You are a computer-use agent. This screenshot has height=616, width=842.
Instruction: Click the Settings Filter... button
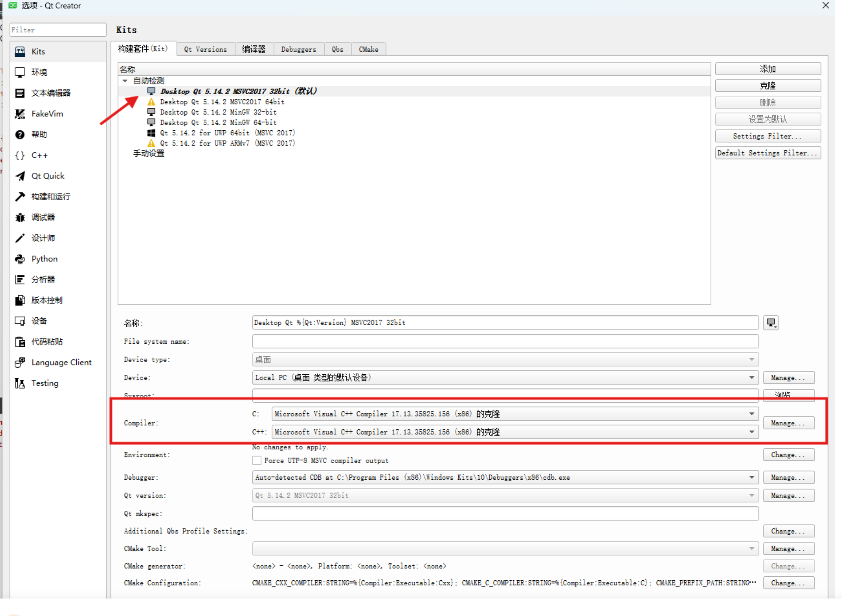(x=767, y=136)
